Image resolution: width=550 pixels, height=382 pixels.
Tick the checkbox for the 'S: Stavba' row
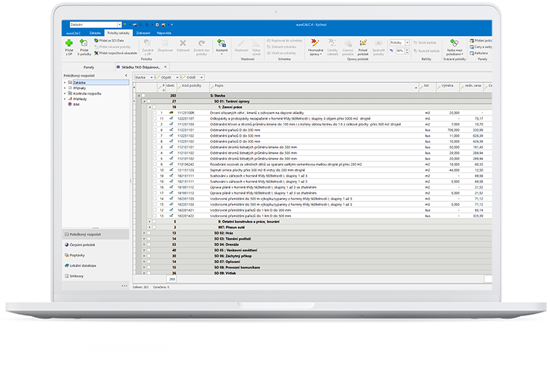[x=143, y=96]
